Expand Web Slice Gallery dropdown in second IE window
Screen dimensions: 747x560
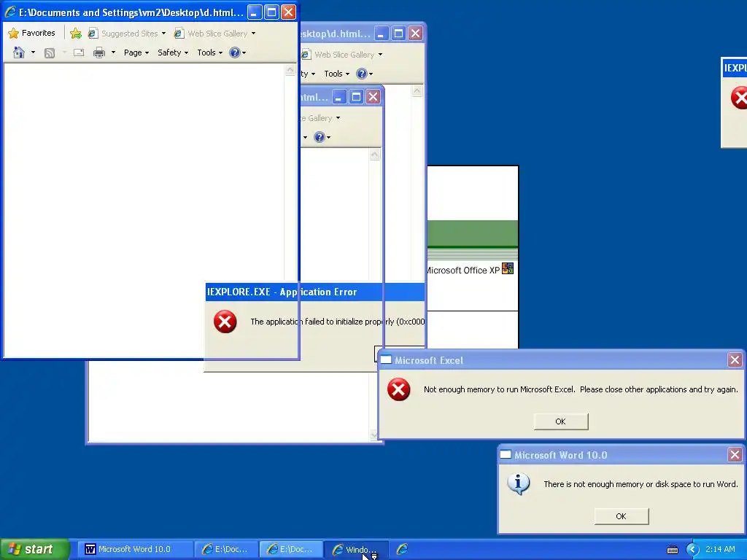click(x=380, y=55)
